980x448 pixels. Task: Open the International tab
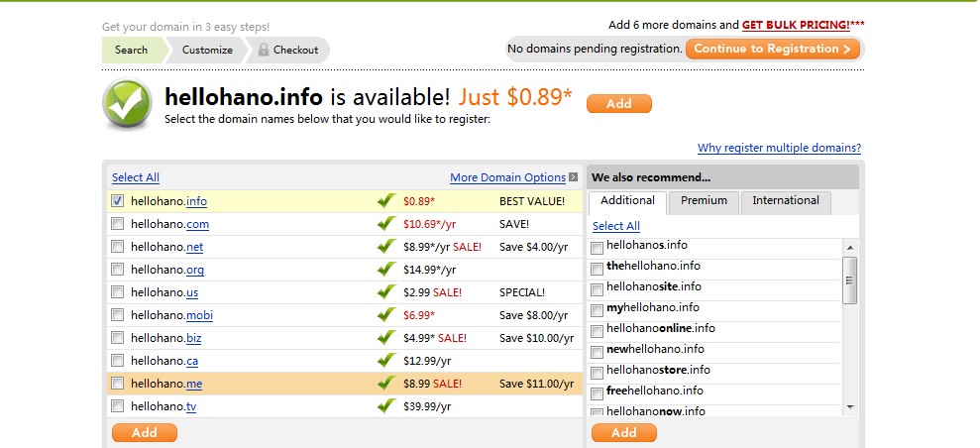786,201
